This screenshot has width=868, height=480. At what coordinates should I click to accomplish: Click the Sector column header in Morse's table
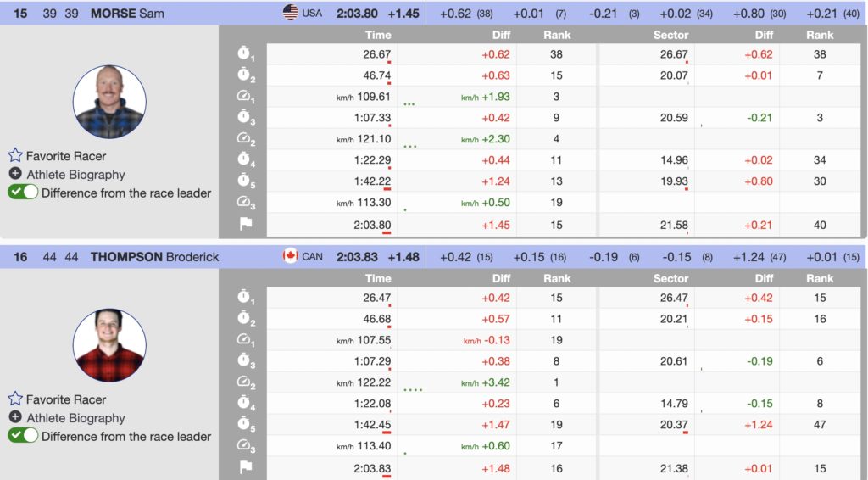click(x=670, y=35)
